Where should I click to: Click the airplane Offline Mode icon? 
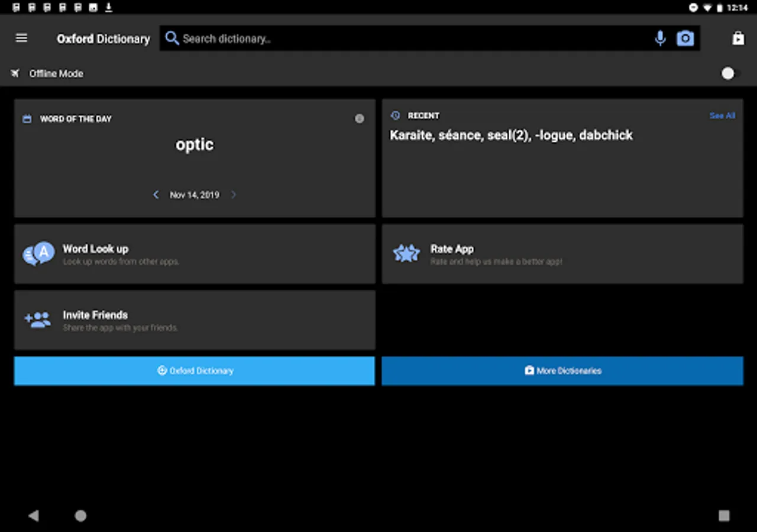tap(15, 73)
